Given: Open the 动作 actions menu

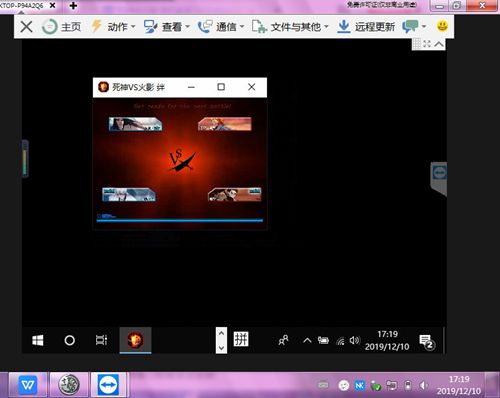Looking at the screenshot, I should click(114, 26).
